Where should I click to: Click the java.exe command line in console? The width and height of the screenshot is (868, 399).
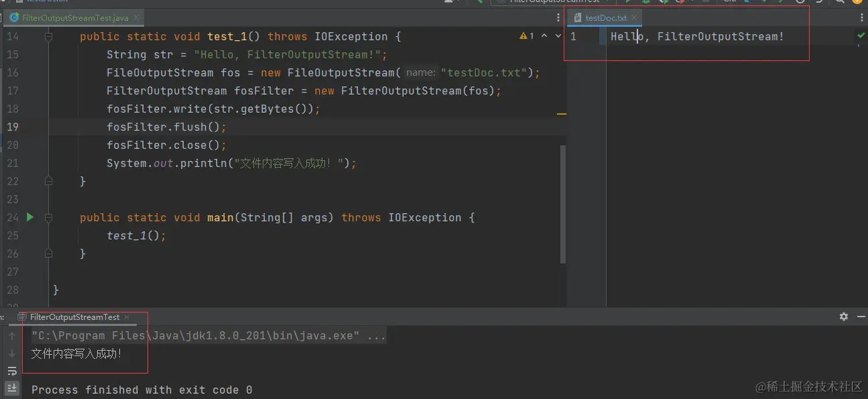point(208,336)
